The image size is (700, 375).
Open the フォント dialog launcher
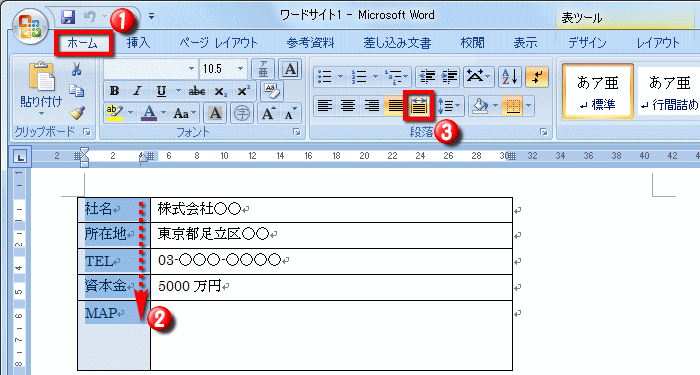(296, 132)
